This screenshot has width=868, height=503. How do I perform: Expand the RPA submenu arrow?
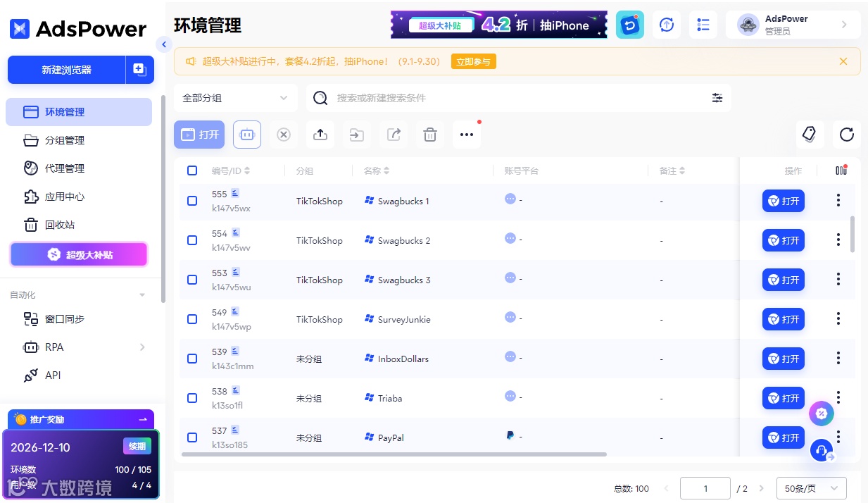tap(142, 347)
